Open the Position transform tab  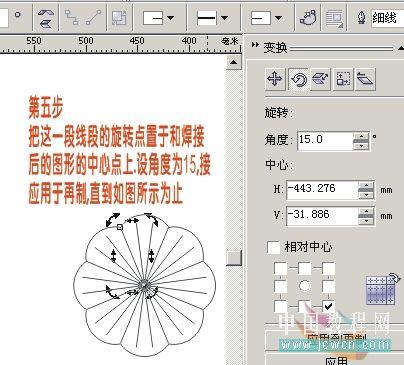[x=275, y=79]
